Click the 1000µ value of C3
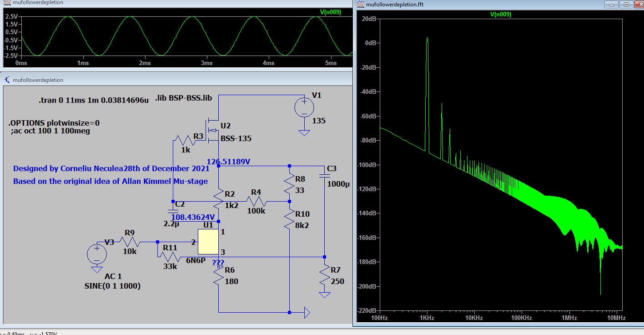 tap(339, 184)
